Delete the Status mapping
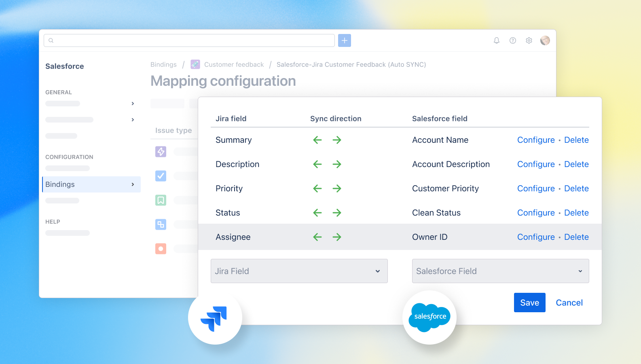The image size is (641, 364). (x=576, y=213)
